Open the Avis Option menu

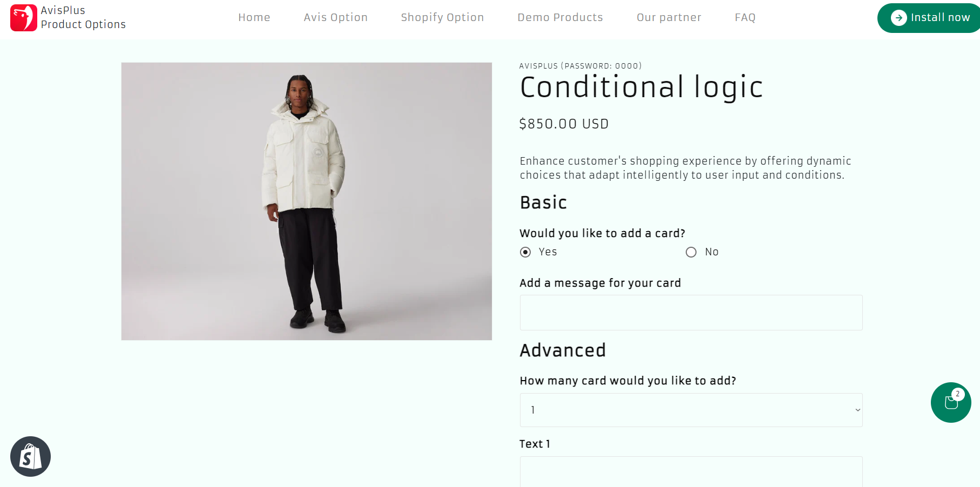pyautogui.click(x=335, y=17)
